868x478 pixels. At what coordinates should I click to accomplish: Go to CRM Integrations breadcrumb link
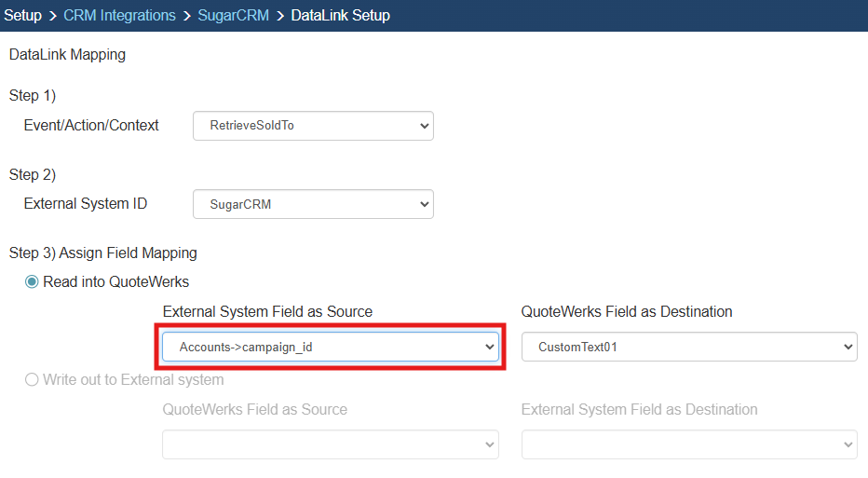[x=119, y=16]
